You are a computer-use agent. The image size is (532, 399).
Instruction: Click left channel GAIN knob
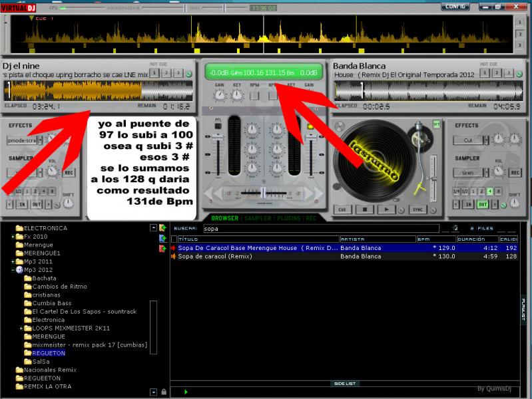click(x=220, y=95)
